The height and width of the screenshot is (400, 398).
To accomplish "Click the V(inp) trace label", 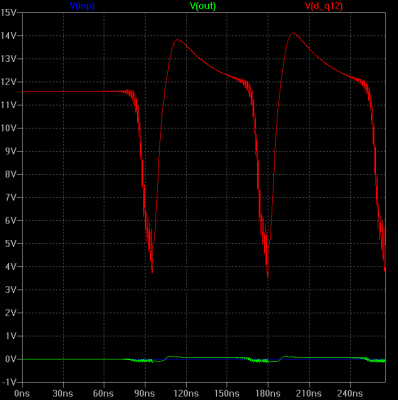I will pos(82,6).
